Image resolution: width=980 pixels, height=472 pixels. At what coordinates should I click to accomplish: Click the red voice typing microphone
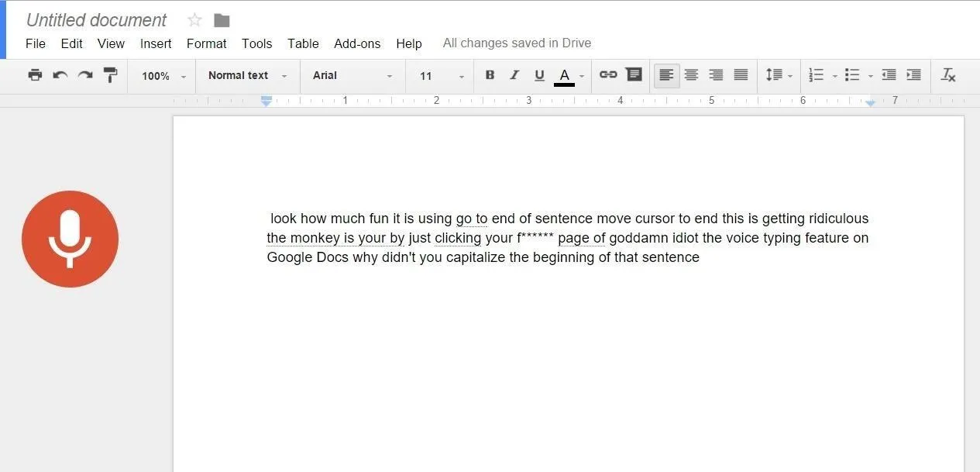70,239
